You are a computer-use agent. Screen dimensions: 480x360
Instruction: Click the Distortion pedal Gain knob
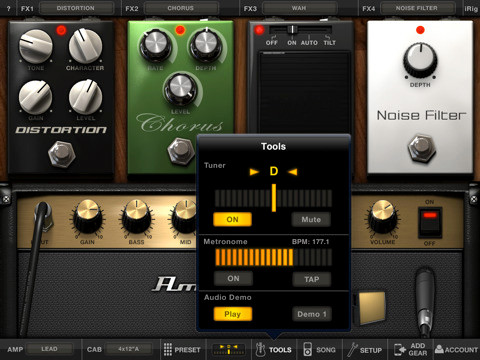coord(35,97)
